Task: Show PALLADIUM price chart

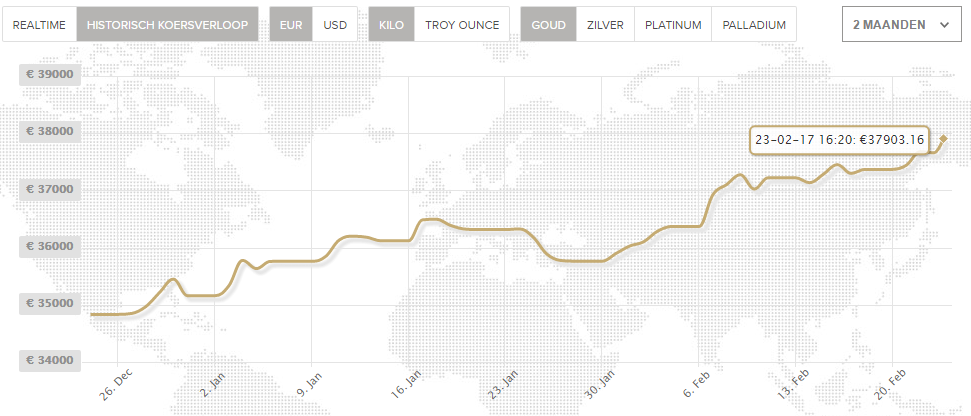Action: tap(754, 25)
